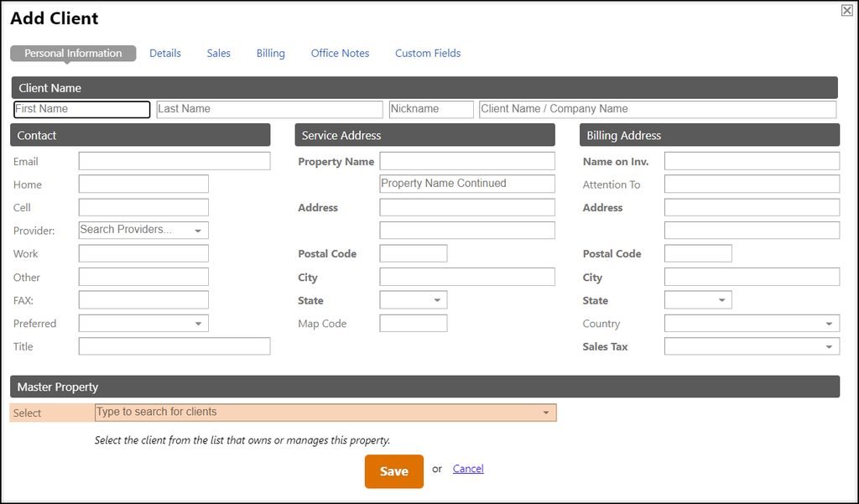Click the orange Save button

394,471
